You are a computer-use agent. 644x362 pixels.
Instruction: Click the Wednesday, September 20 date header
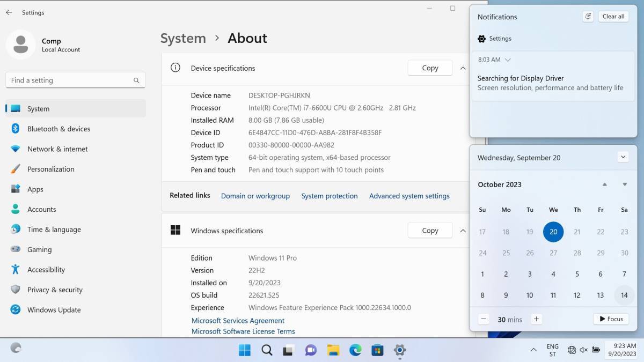coord(519,158)
